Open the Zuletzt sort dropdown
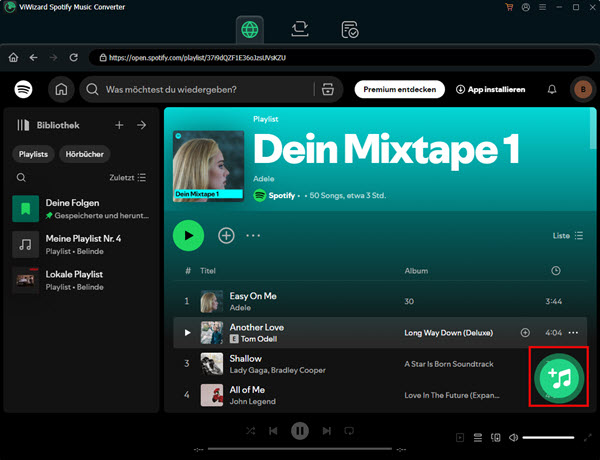Image resolution: width=600 pixels, height=460 pixels. point(128,178)
